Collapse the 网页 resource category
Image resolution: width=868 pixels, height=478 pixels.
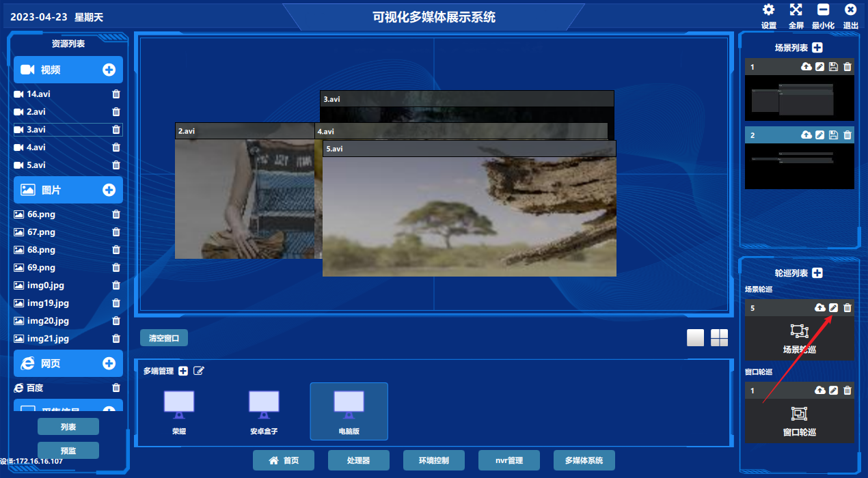(x=68, y=363)
